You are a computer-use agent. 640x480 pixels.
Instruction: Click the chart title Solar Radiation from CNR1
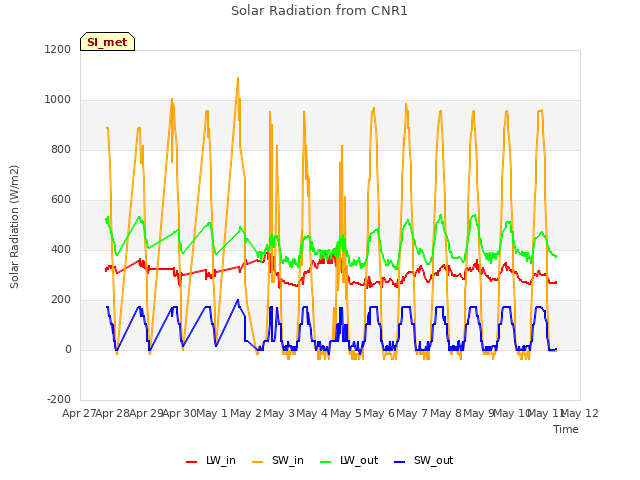[x=319, y=11]
